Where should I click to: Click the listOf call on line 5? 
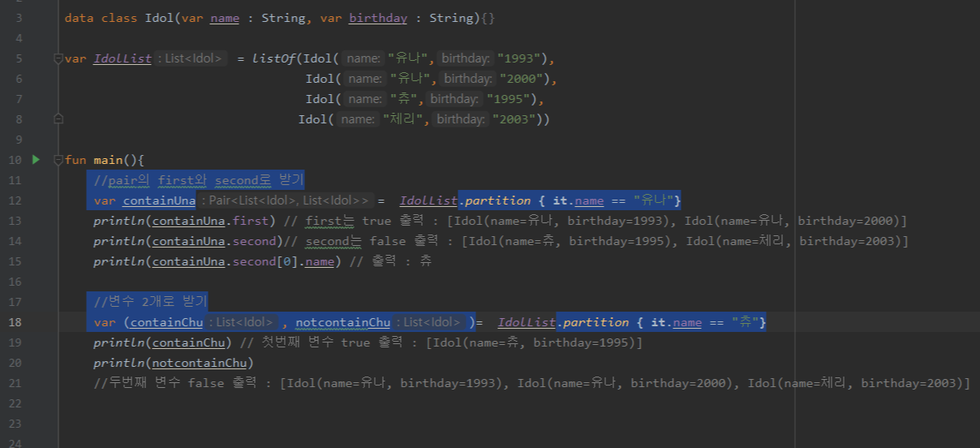point(274,58)
